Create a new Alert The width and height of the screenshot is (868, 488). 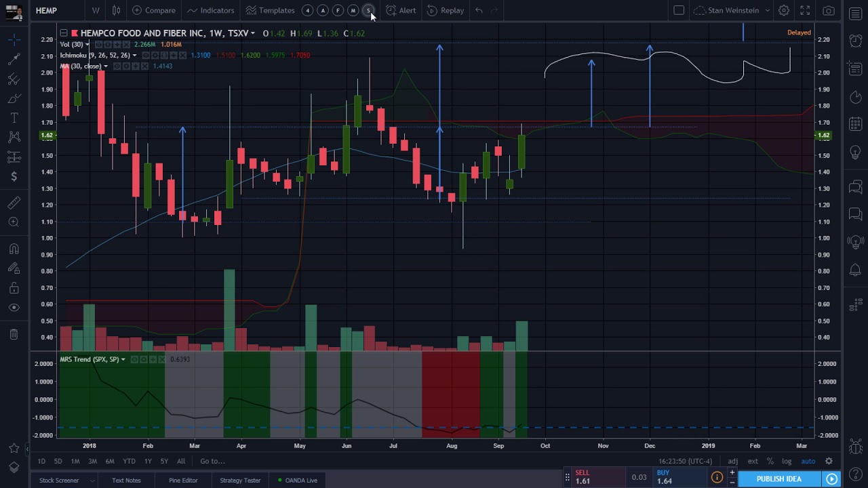point(401,10)
